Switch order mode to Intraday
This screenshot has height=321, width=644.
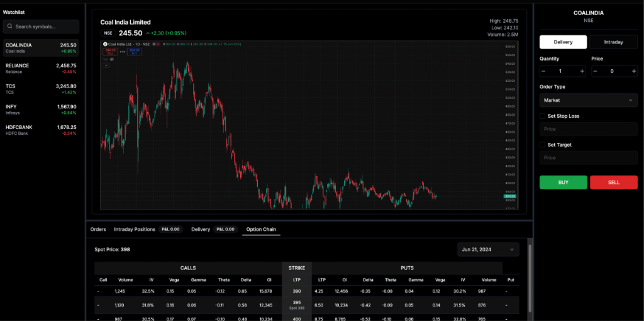[614, 42]
